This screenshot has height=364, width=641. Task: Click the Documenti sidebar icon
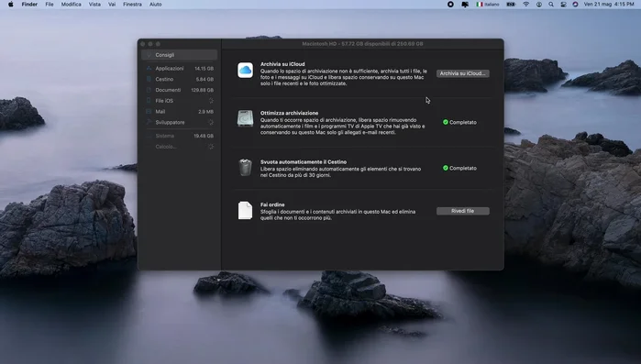[x=149, y=90]
